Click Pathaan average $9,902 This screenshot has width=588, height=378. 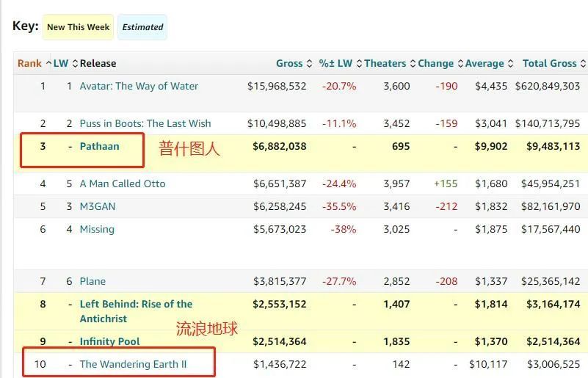click(x=491, y=146)
